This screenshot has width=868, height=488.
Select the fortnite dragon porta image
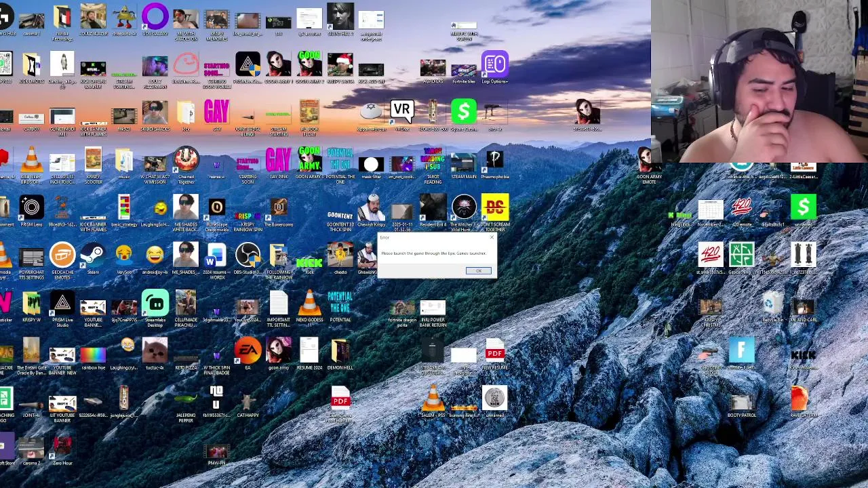click(x=401, y=313)
